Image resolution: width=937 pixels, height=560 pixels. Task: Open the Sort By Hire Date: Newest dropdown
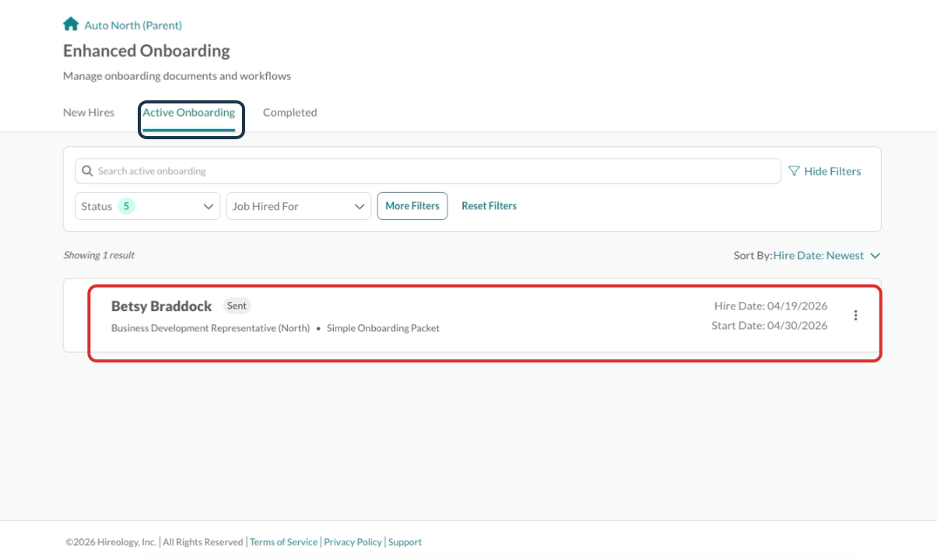click(826, 255)
